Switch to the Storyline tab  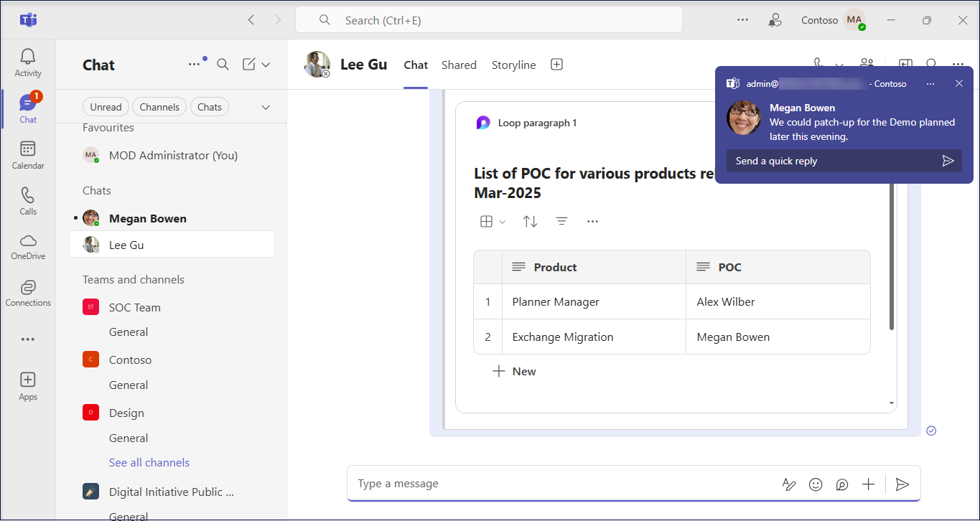coord(513,65)
